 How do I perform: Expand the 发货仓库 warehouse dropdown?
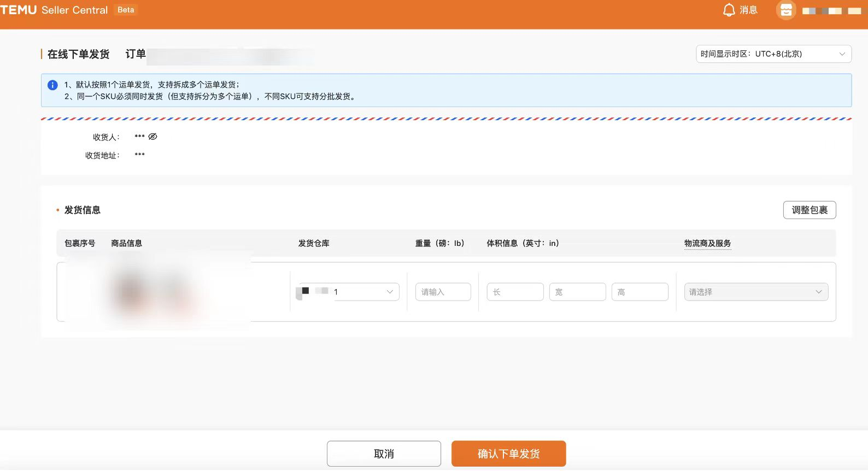365,292
